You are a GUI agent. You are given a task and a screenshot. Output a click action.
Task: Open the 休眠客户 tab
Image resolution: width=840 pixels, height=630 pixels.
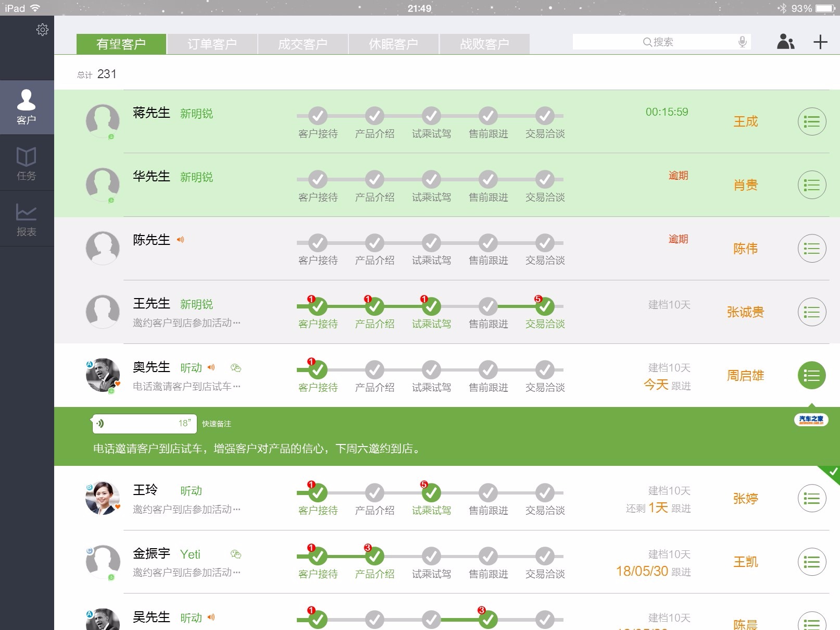(394, 44)
